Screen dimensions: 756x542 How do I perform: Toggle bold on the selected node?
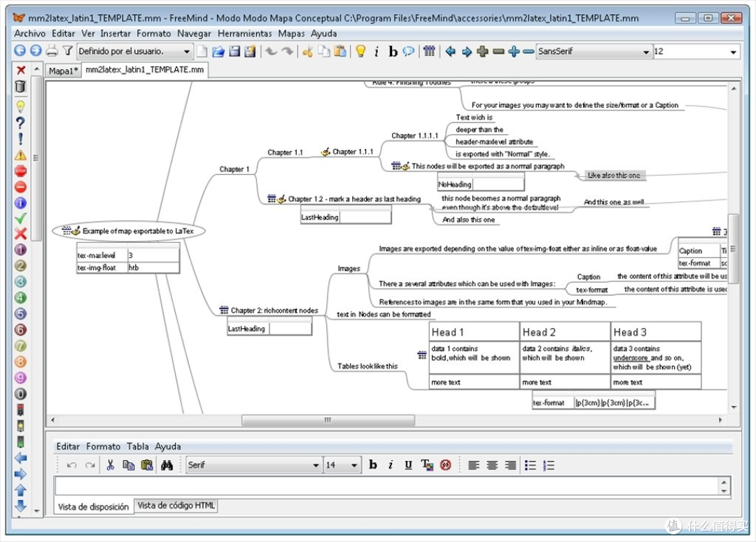[393, 52]
